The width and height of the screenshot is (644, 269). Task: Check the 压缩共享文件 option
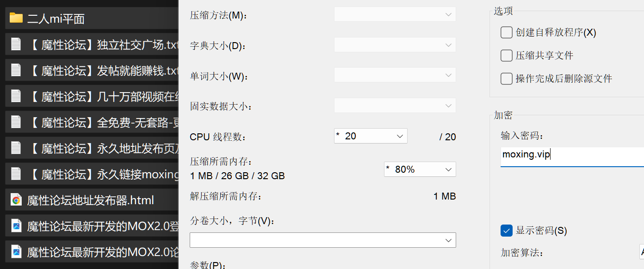pyautogui.click(x=506, y=56)
